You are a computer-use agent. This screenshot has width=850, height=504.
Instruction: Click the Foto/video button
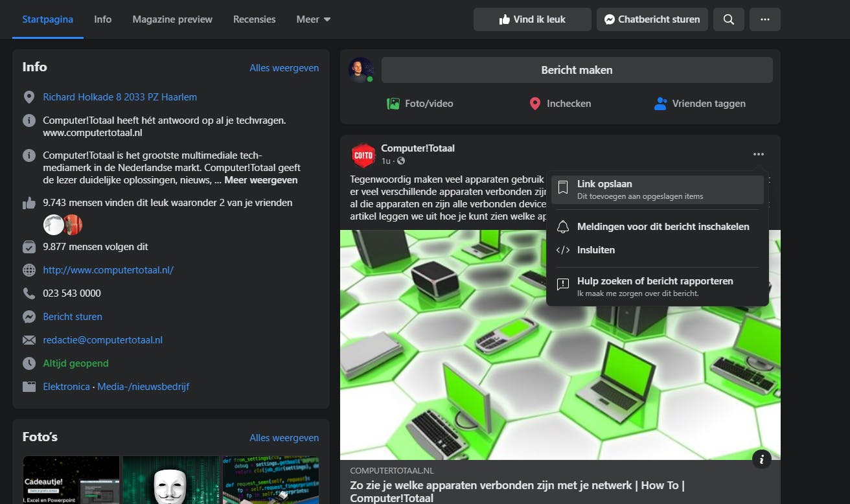click(420, 104)
